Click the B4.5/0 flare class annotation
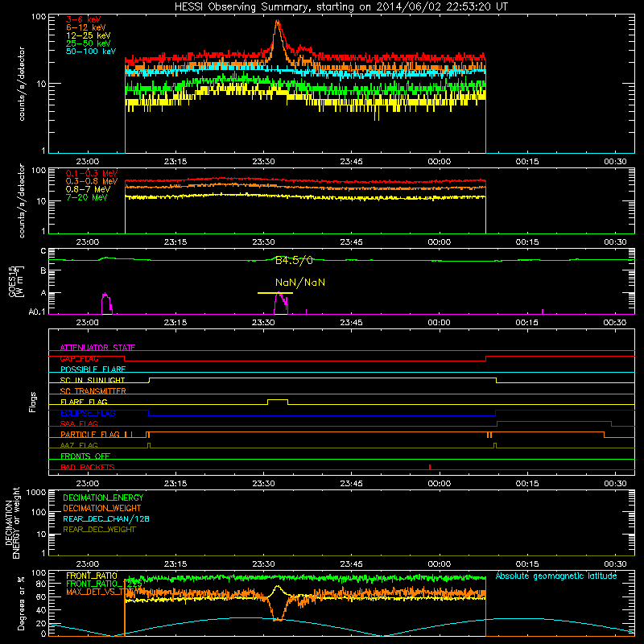The image size is (644, 644). point(294,260)
